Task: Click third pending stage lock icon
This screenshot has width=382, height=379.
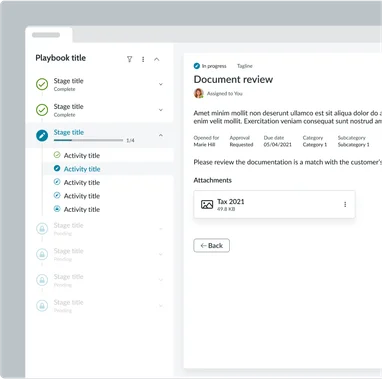Action: click(42, 280)
